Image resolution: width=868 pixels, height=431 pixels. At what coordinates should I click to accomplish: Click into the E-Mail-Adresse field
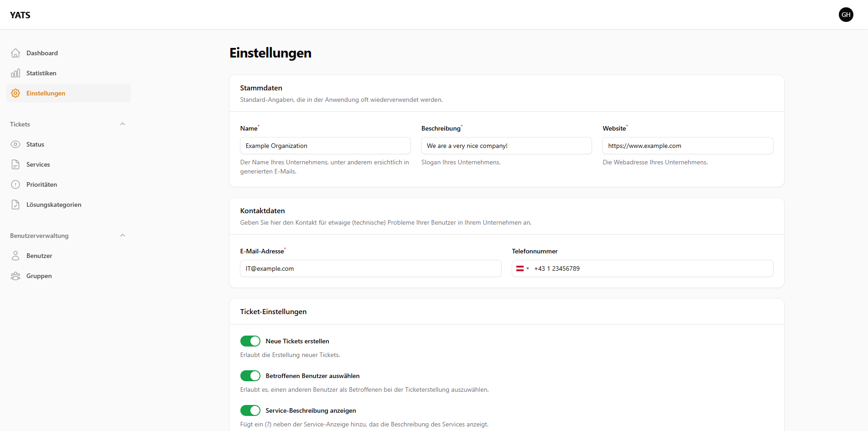coord(370,268)
